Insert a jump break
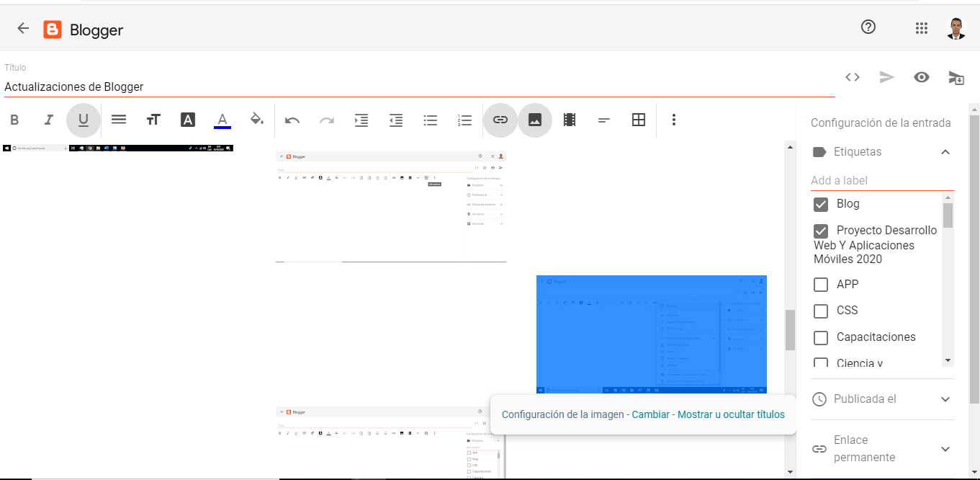Image resolution: width=980 pixels, height=480 pixels. click(604, 120)
